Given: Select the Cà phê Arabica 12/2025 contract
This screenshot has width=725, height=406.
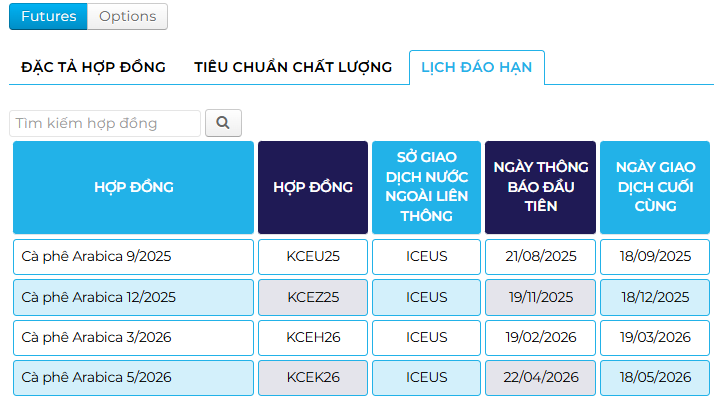Looking at the screenshot, I should click(134, 297).
